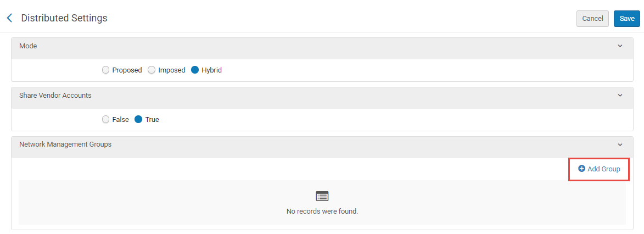Click the Mode section header label
This screenshot has height=234, width=644.
[28, 46]
